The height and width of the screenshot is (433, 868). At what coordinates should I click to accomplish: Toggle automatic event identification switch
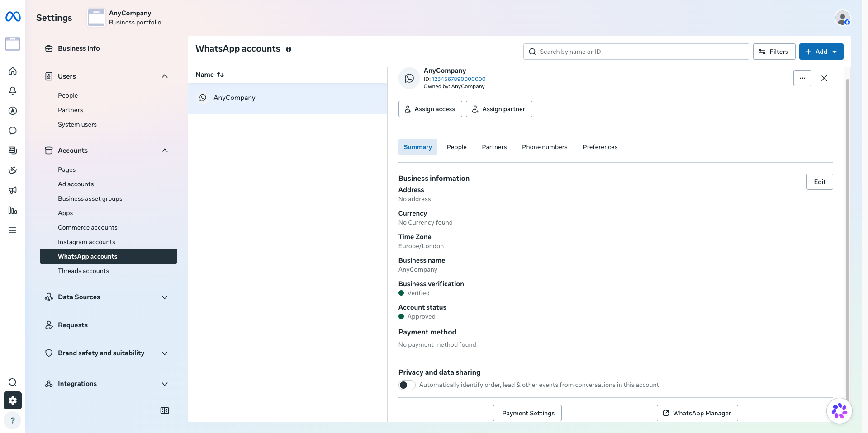pyautogui.click(x=407, y=385)
